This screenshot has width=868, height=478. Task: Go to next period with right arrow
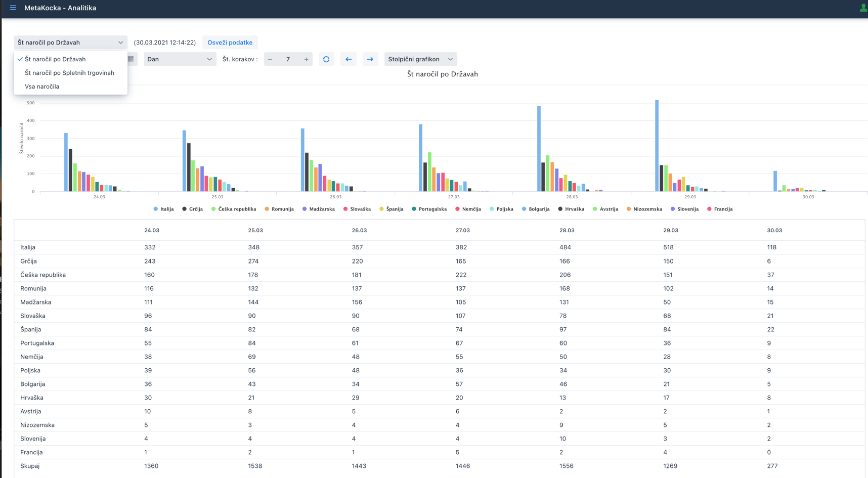point(370,59)
